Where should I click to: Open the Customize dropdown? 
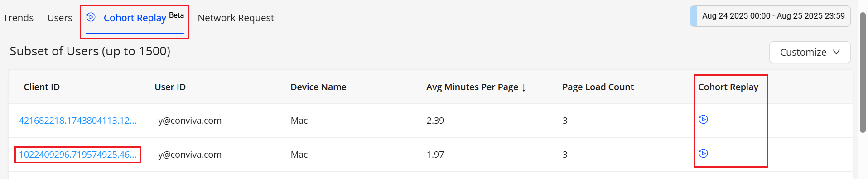click(810, 53)
